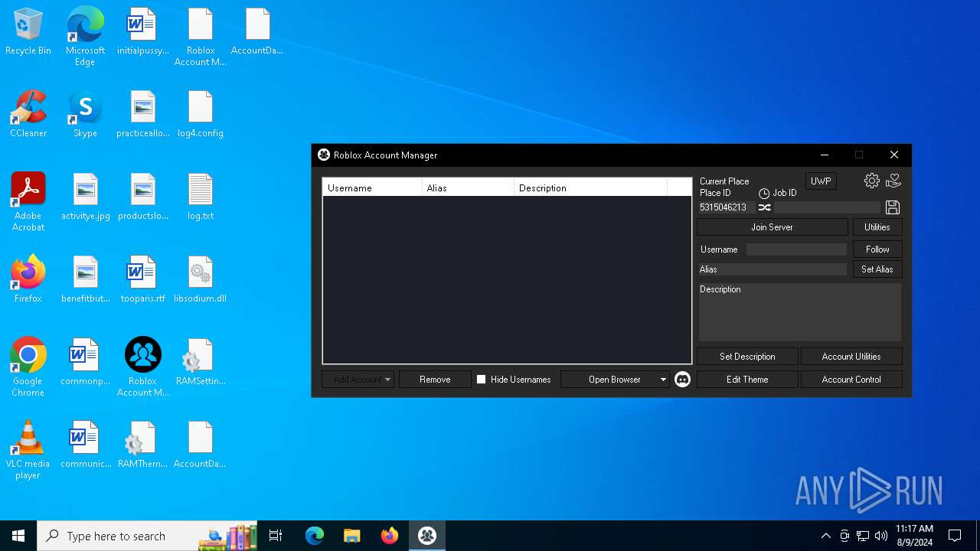
Task: Select the VLC media player shortcut
Action: click(x=28, y=450)
